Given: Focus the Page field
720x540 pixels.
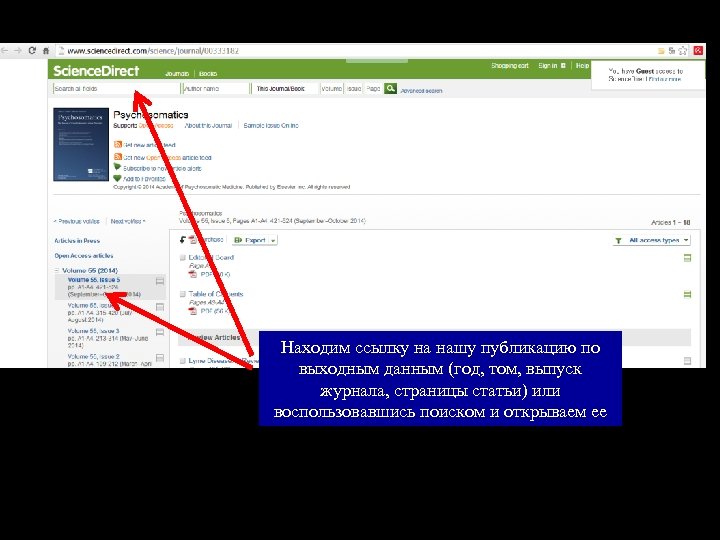Looking at the screenshot, I should click(x=373, y=88).
